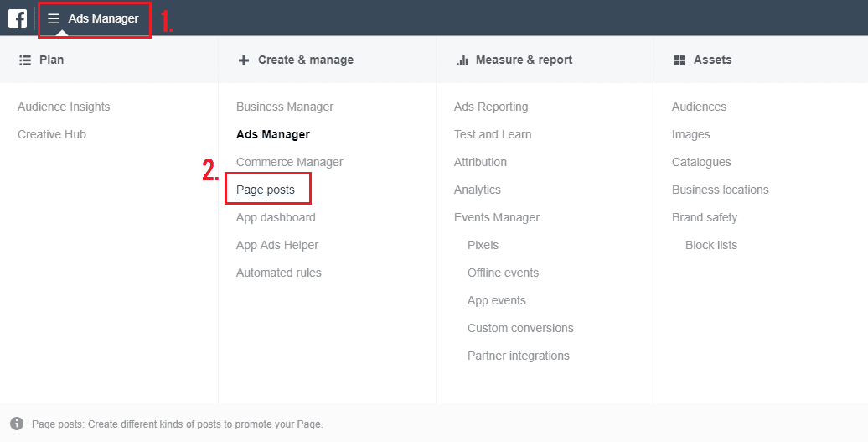Viewport: 868px width, 442px height.
Task: Open Custom conversions
Action: click(x=520, y=329)
